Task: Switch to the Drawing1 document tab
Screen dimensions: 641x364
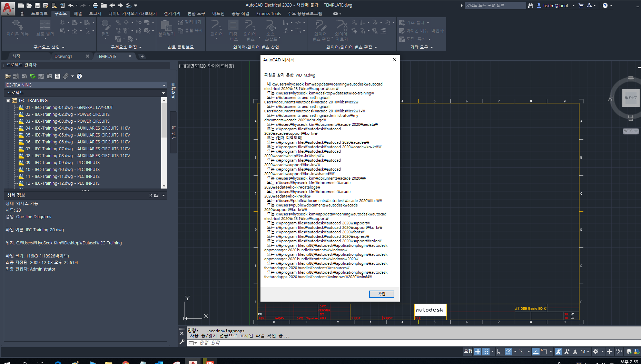Action: pos(63,57)
